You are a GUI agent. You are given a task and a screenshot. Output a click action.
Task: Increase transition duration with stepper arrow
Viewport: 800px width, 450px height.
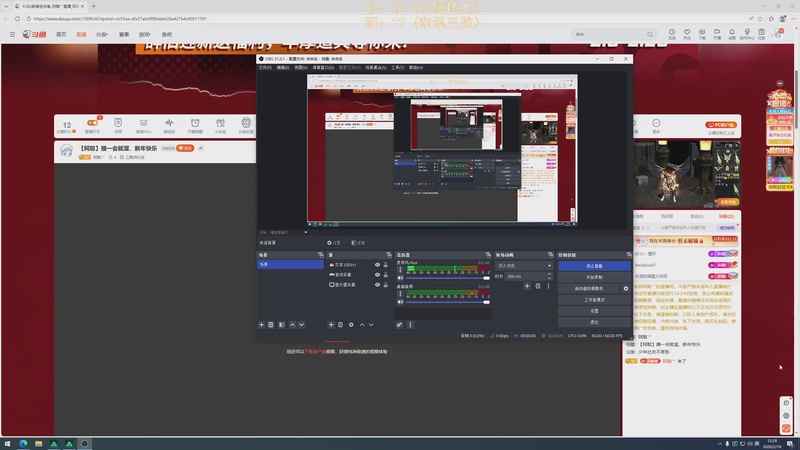[x=549, y=274]
